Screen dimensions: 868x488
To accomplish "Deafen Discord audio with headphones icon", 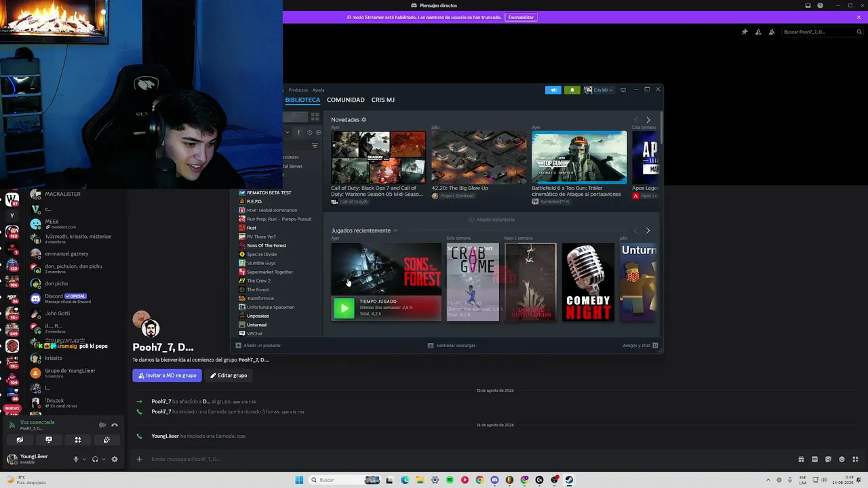I will coord(95,459).
